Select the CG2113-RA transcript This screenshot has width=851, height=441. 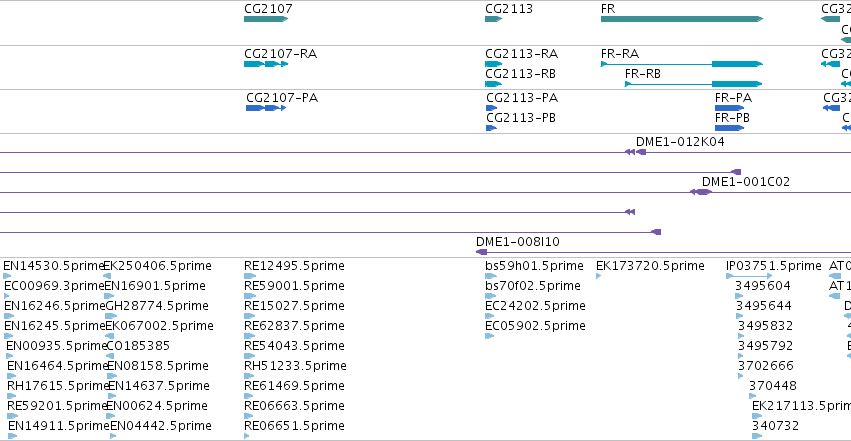(493, 64)
